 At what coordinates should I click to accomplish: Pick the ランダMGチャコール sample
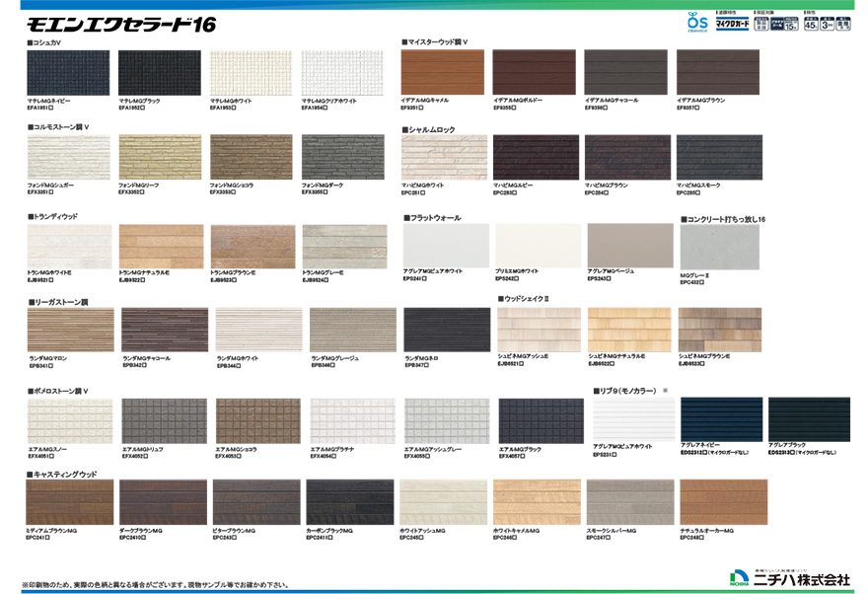click(165, 330)
